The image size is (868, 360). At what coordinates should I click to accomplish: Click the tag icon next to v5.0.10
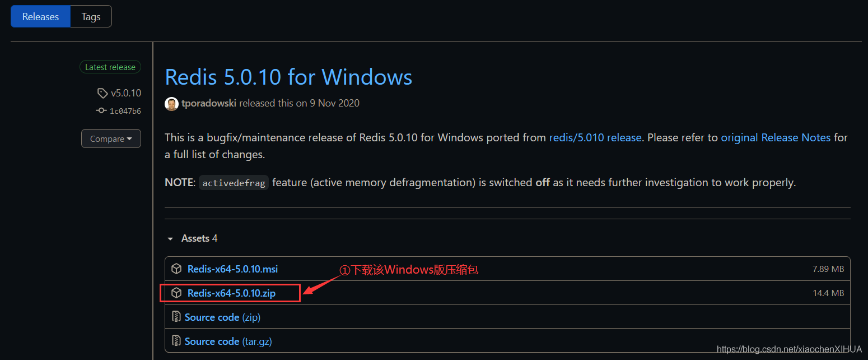click(102, 93)
